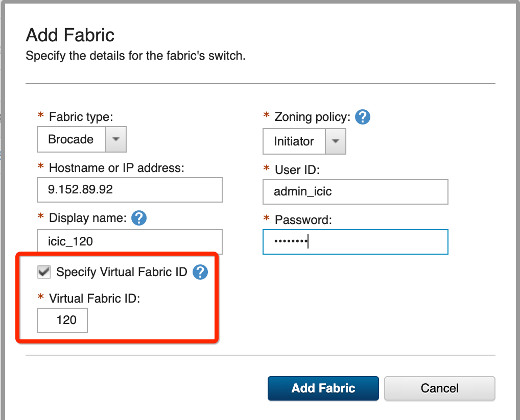Select the Initiator option label
This screenshot has width=520, height=420.
click(295, 141)
